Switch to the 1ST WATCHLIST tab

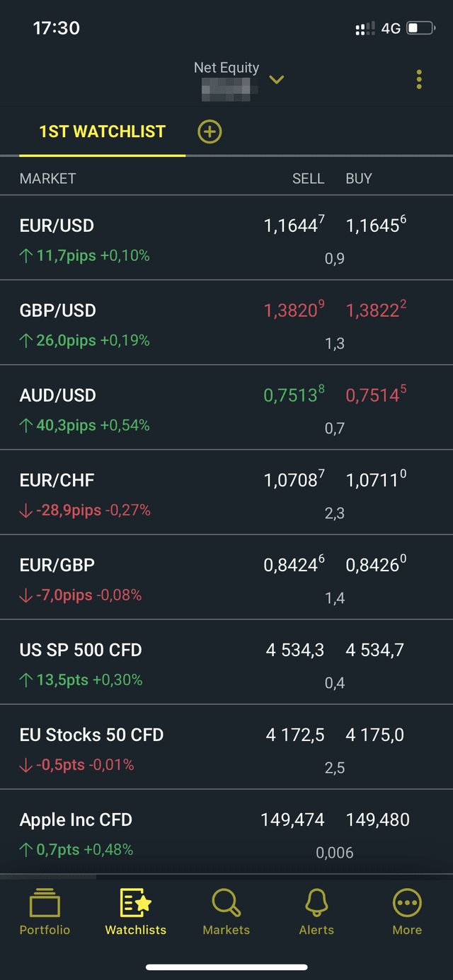103,132
